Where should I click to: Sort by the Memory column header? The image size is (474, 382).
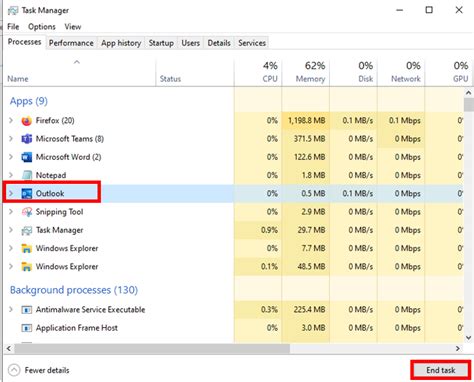coord(305,72)
